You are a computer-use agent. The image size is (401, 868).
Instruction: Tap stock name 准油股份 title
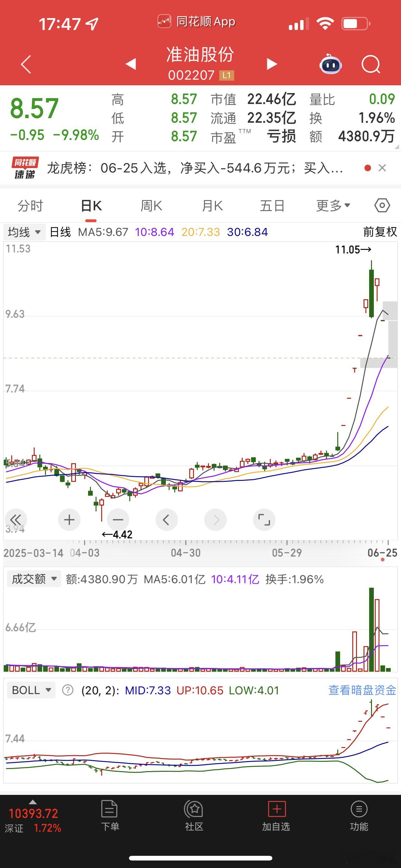[x=200, y=54]
